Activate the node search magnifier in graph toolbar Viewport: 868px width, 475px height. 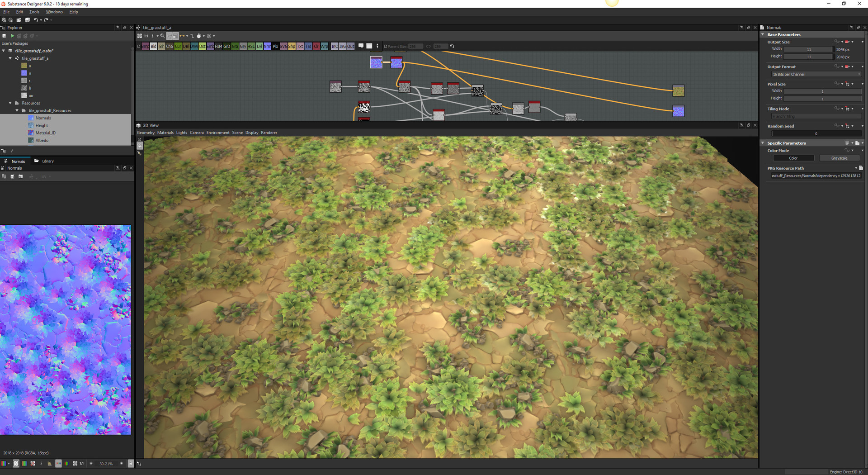163,36
